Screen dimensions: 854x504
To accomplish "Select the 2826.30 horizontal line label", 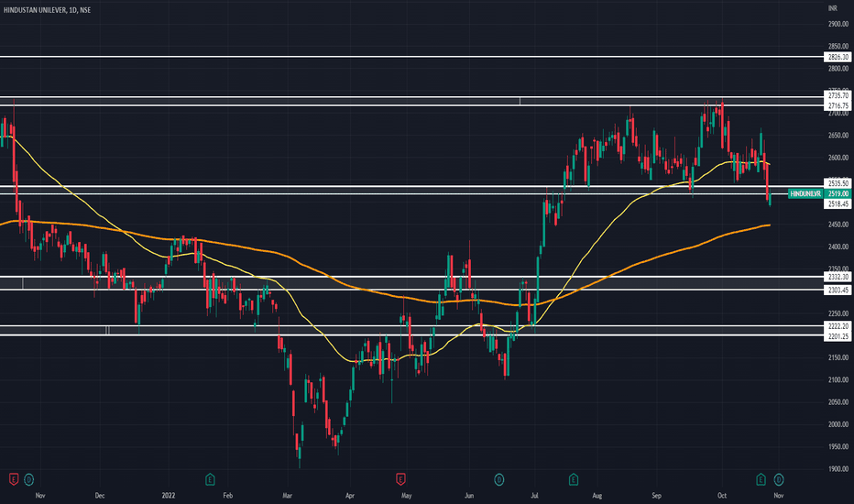I will coord(838,57).
